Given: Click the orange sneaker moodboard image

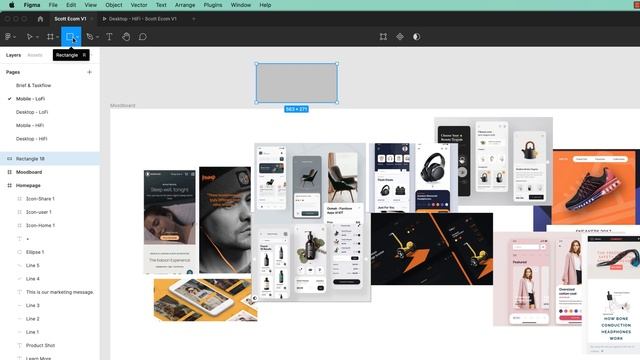Looking at the screenshot, I should click(x=594, y=188).
